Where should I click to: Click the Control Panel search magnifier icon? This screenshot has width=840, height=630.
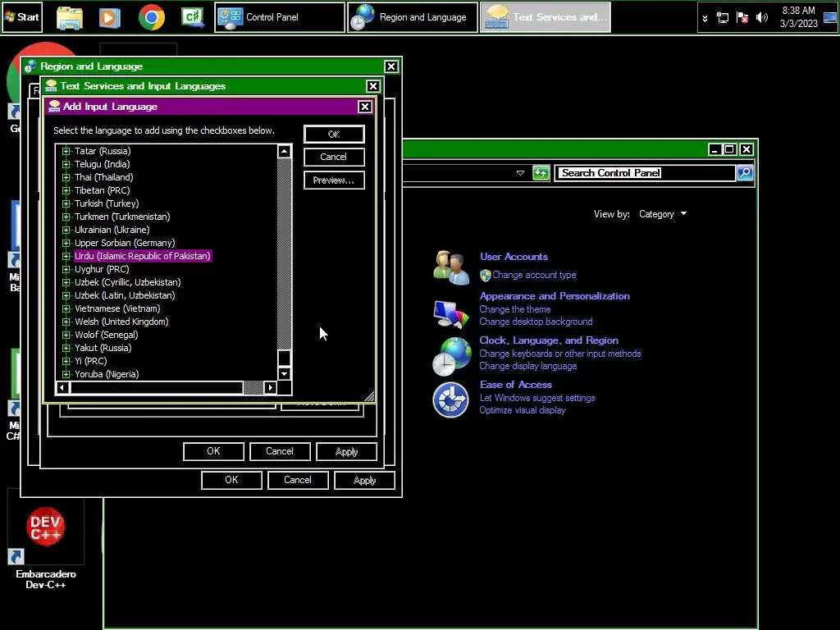pyautogui.click(x=745, y=172)
